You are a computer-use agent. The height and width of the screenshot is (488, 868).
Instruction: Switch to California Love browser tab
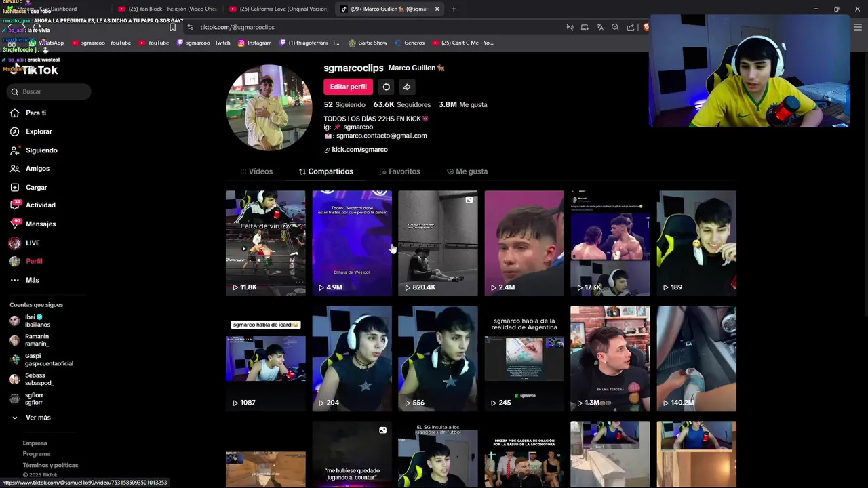click(278, 9)
